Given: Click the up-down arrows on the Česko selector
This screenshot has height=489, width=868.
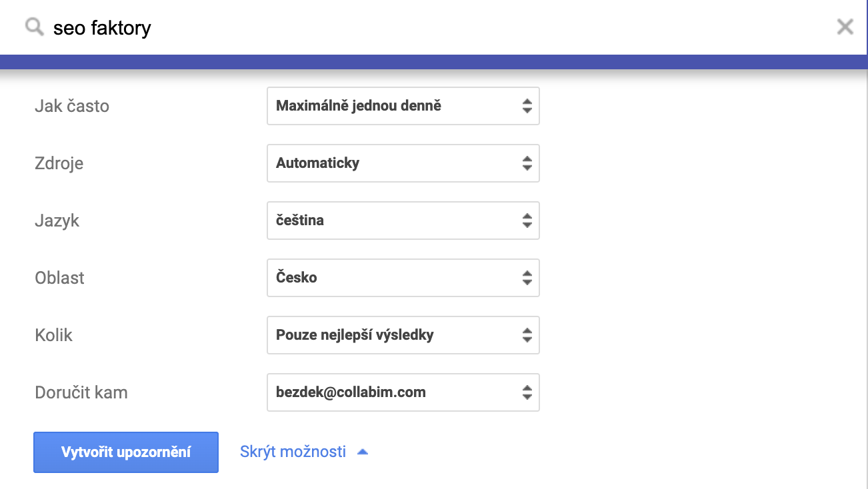Looking at the screenshot, I should tap(527, 278).
